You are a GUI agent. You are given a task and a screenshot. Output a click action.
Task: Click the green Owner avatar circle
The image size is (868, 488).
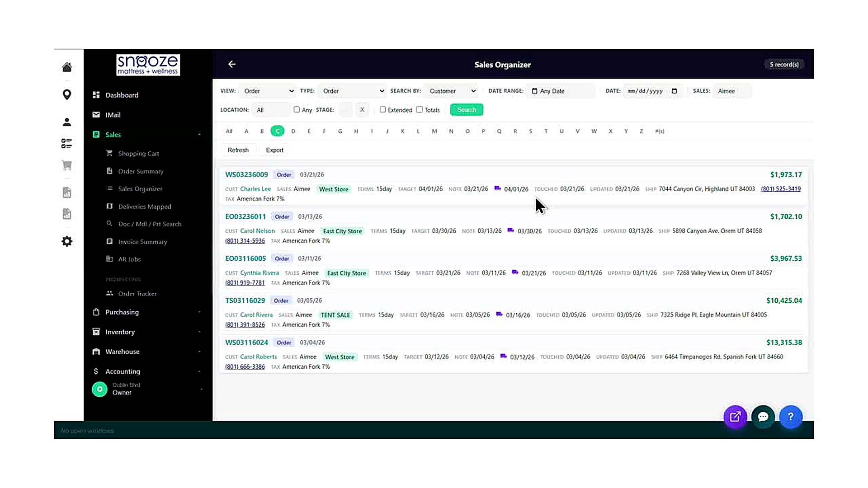click(x=99, y=389)
